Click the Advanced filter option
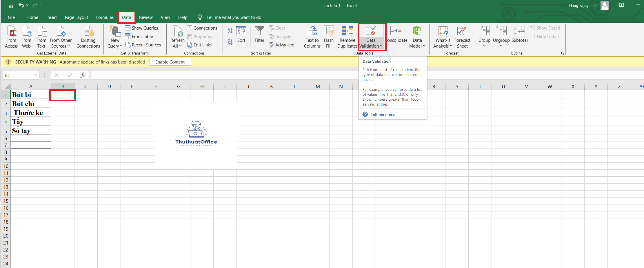This screenshot has width=644, height=268. coord(281,45)
